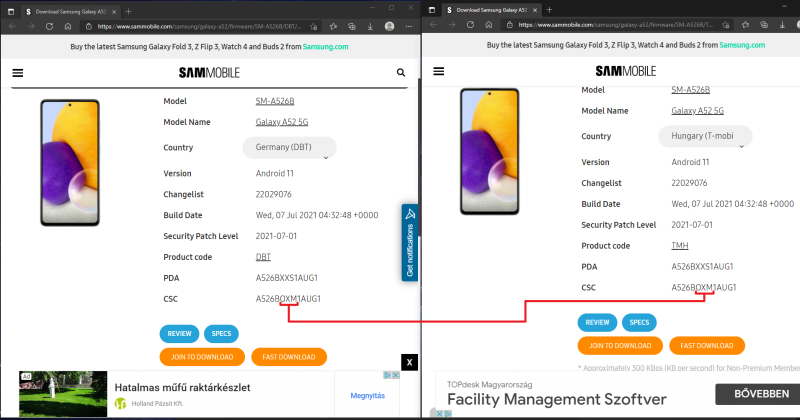This screenshot has width=800, height=420.
Task: View site security lock info in left window
Action: coord(89,27)
